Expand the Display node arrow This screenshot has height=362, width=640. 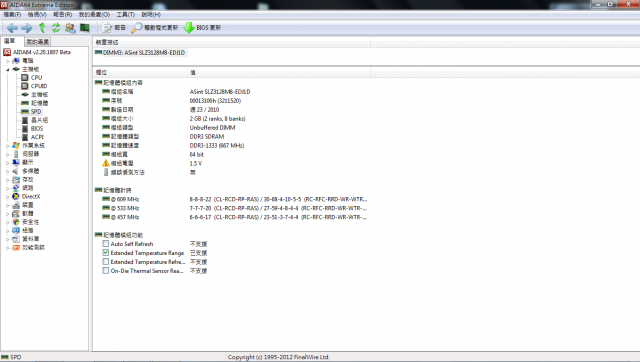click(x=7, y=163)
